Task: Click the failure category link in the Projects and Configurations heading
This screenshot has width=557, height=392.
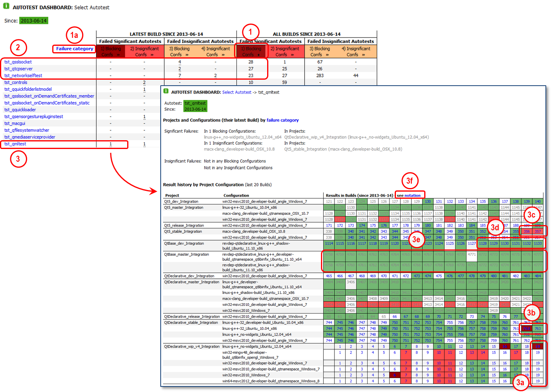Action: (282, 120)
